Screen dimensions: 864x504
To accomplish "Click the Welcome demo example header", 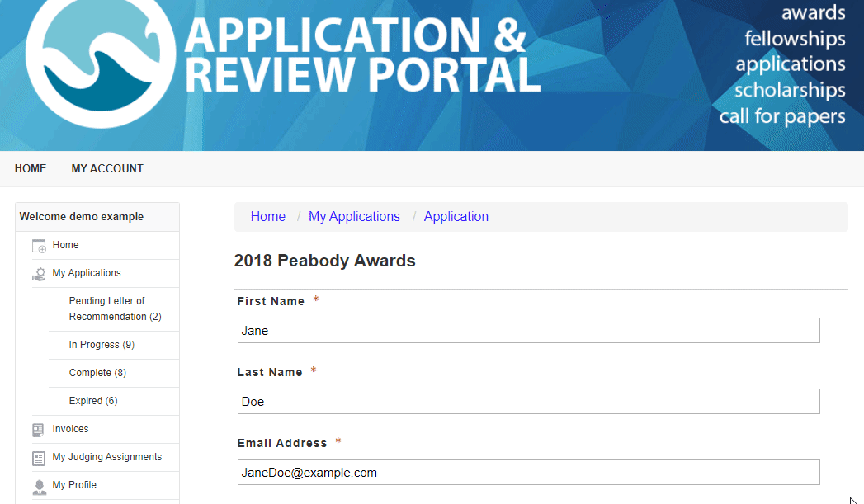I will 82,216.
